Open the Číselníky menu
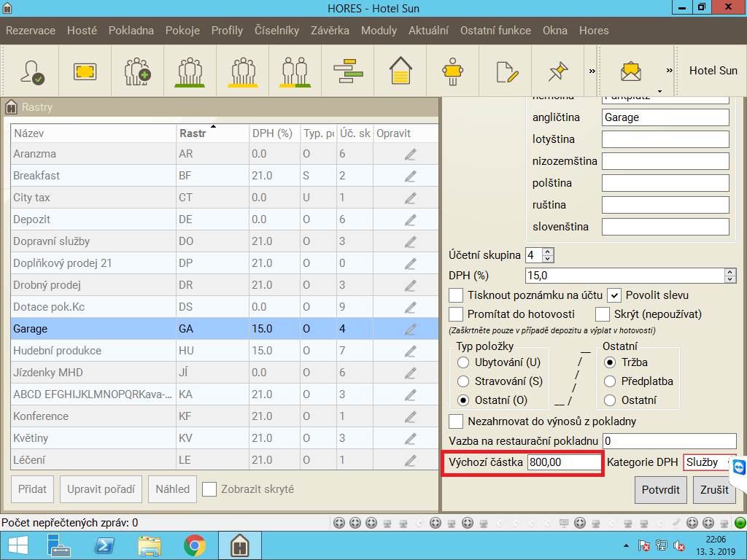 coord(276,31)
